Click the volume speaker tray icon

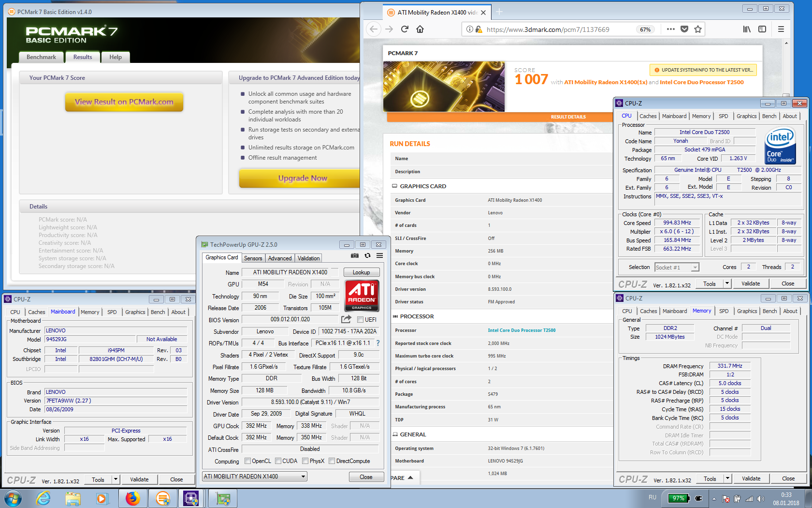click(761, 498)
